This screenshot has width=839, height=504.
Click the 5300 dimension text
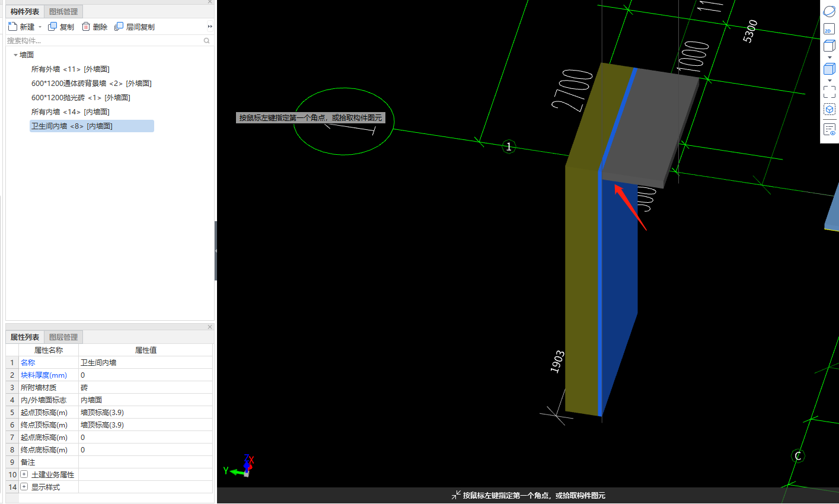pyautogui.click(x=750, y=31)
